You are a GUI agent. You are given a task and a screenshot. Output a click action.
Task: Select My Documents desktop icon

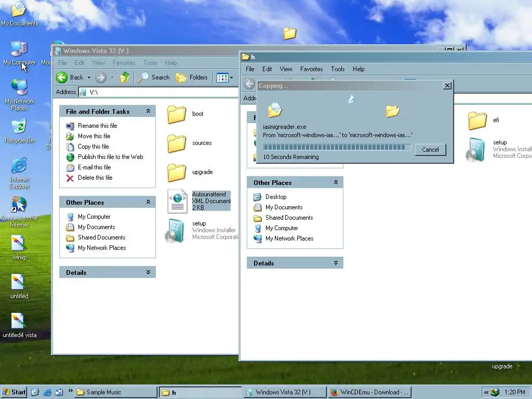point(19,14)
